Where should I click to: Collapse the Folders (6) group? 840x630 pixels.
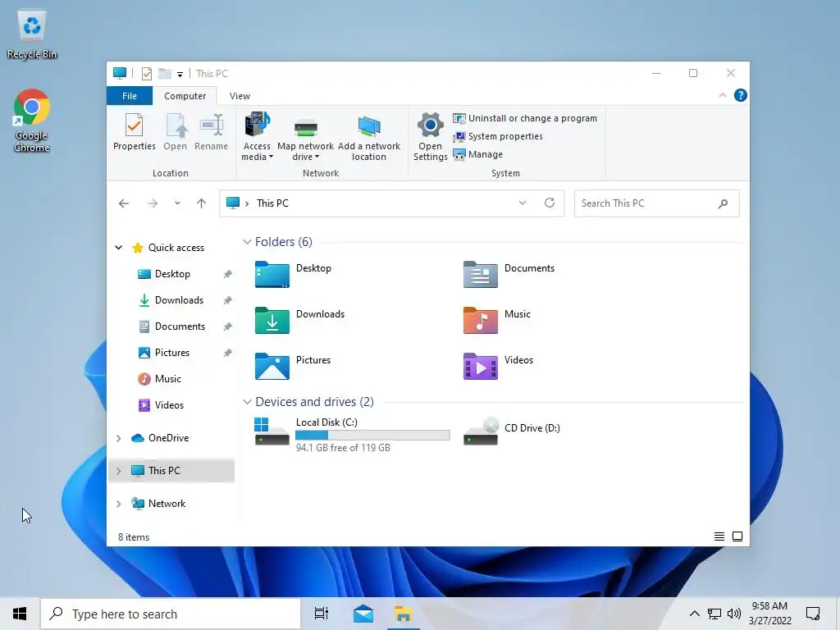tap(247, 242)
